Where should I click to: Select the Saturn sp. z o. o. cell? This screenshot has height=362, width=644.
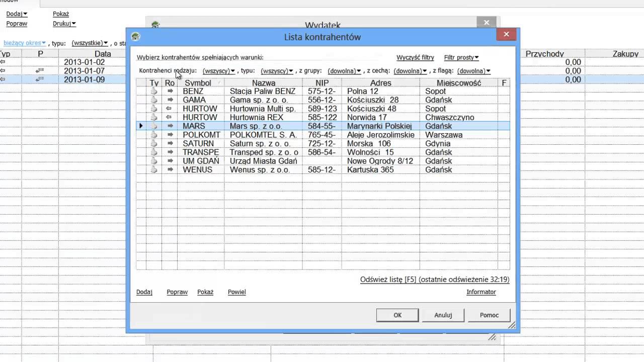coord(264,144)
